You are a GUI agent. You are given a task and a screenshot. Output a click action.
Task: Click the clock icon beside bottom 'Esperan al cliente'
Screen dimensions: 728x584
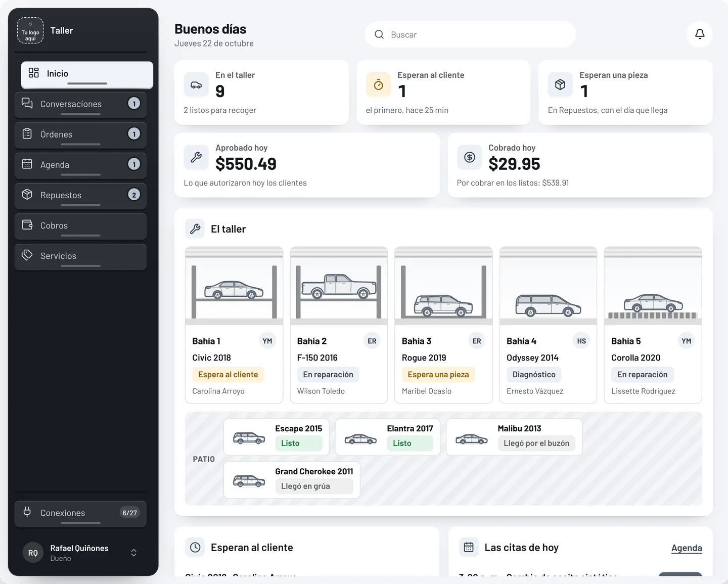click(x=195, y=547)
